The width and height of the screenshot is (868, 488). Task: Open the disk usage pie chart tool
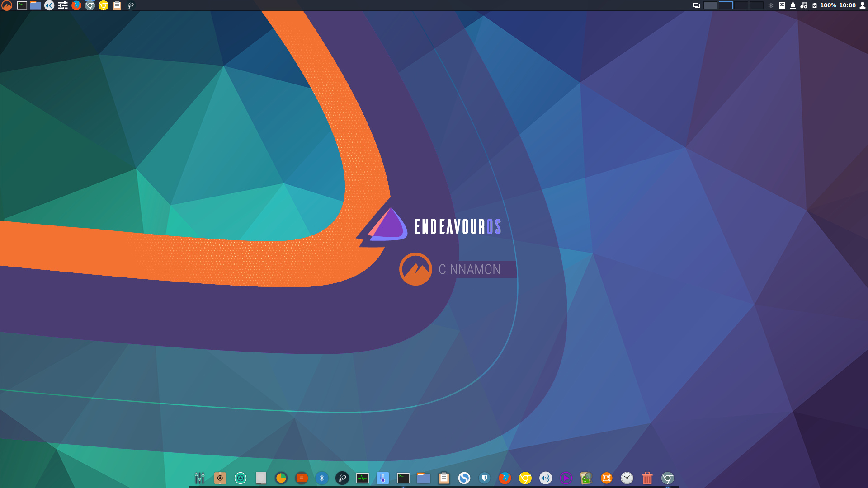tap(281, 478)
